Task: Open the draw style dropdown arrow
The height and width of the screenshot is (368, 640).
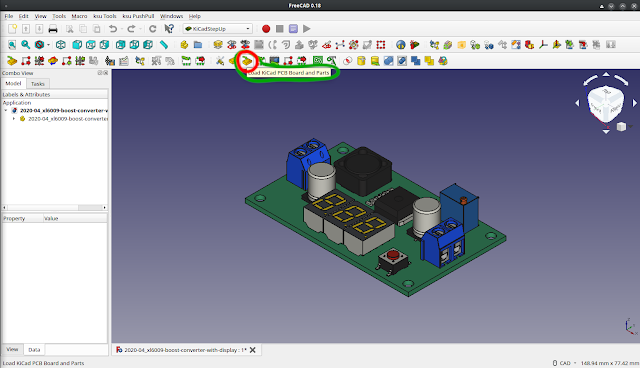Action: tap(48, 45)
